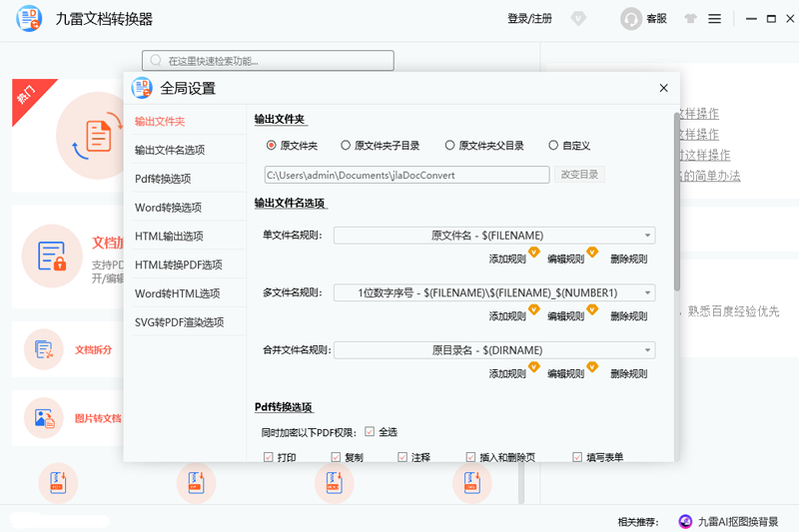Screen dimensions: 799x532
Task: Open the skin shirt icon in title bar
Action: pos(690,19)
